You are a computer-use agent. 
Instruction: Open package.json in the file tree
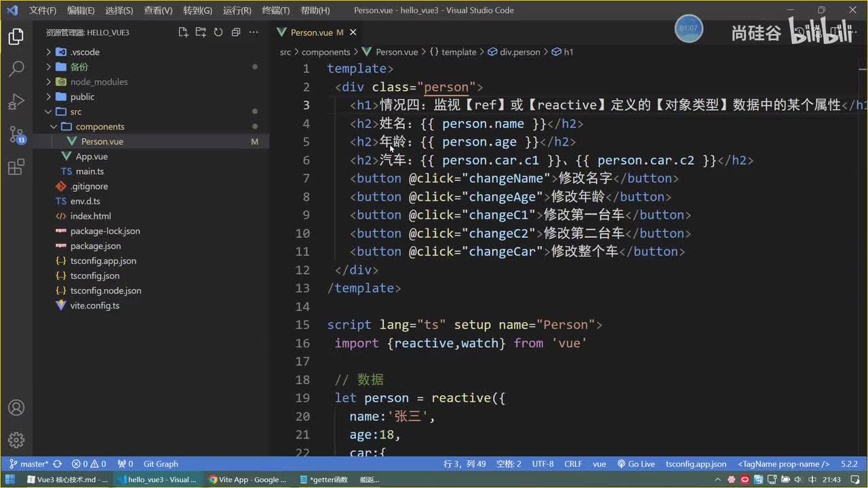(96, 246)
